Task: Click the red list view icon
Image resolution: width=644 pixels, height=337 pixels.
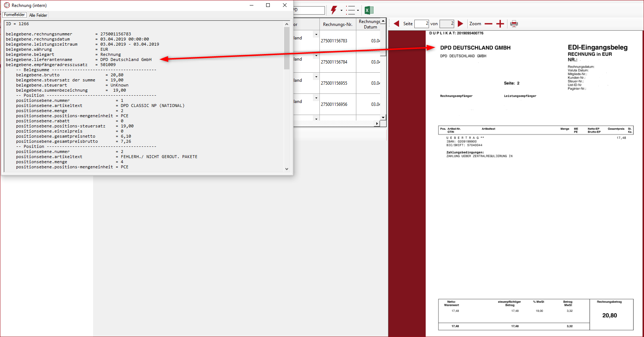Action: point(350,10)
